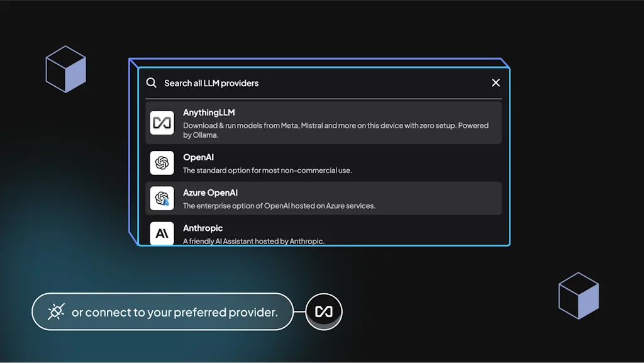Click the circular AnythingLLM badge beside the pill
Image resolution: width=644 pixels, height=363 pixels.
tap(324, 311)
